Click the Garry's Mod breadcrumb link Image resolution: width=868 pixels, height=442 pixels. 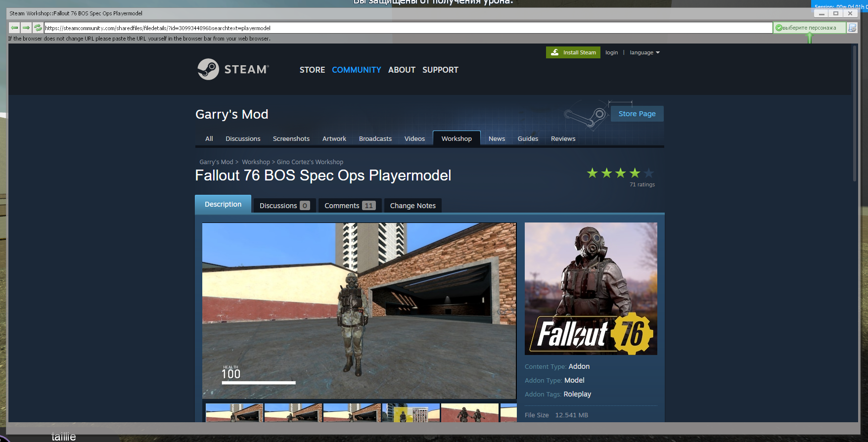click(x=216, y=162)
